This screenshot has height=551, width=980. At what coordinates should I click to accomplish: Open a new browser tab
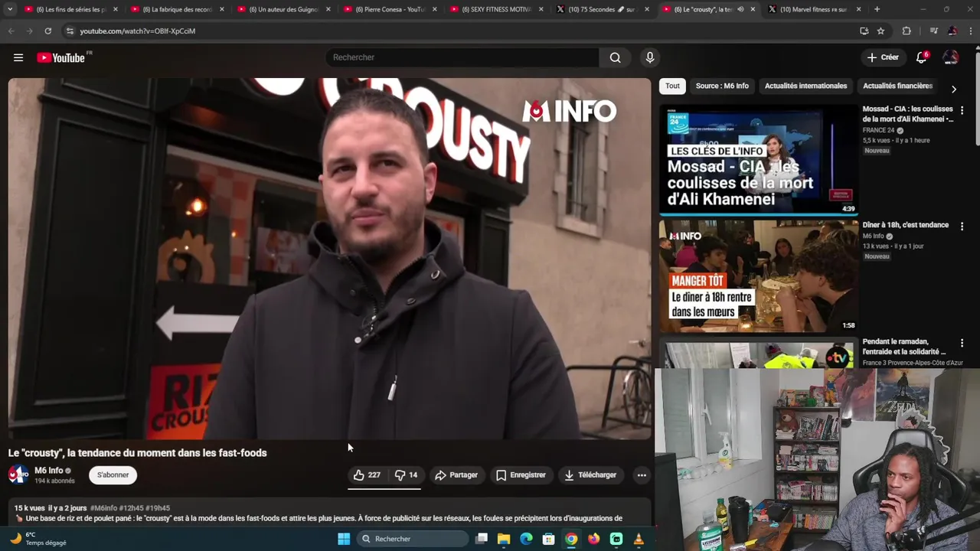tap(877, 9)
